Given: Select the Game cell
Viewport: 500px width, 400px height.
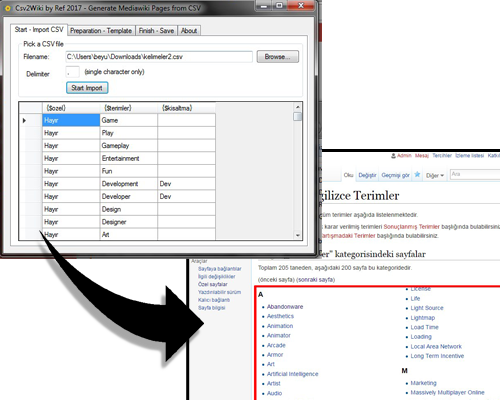Looking at the screenshot, I should point(129,120).
